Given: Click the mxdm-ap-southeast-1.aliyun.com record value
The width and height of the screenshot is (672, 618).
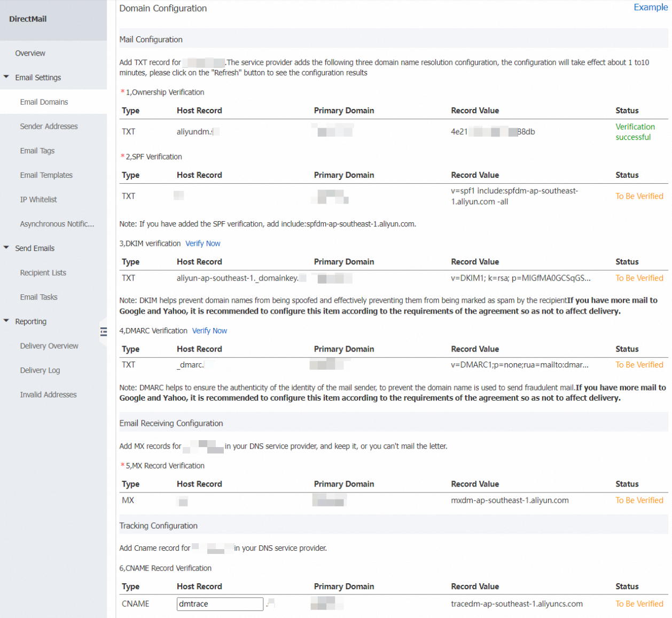Looking at the screenshot, I should [510, 500].
